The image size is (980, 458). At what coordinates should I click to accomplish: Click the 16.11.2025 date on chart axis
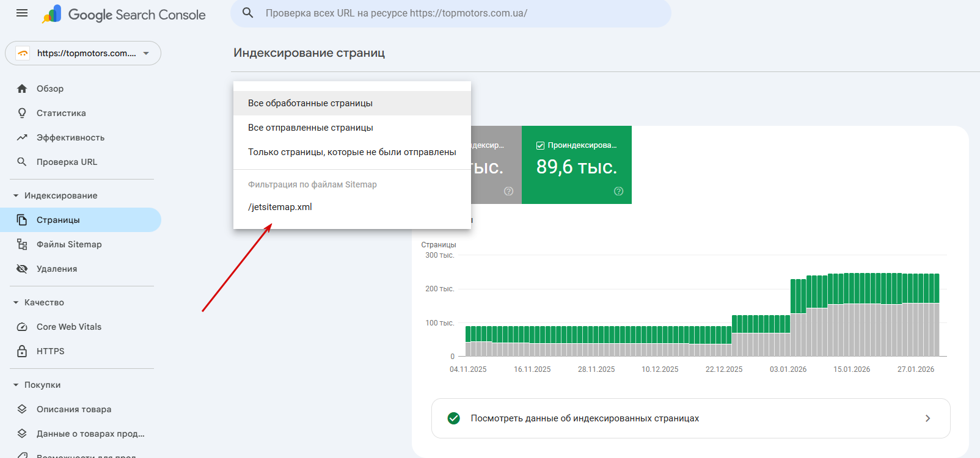click(x=532, y=369)
